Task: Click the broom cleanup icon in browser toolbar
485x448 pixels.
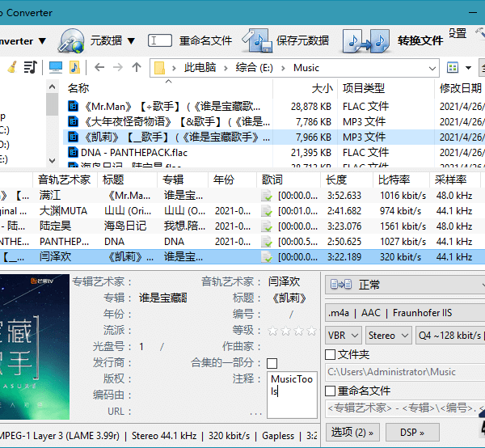Action: [x=11, y=67]
